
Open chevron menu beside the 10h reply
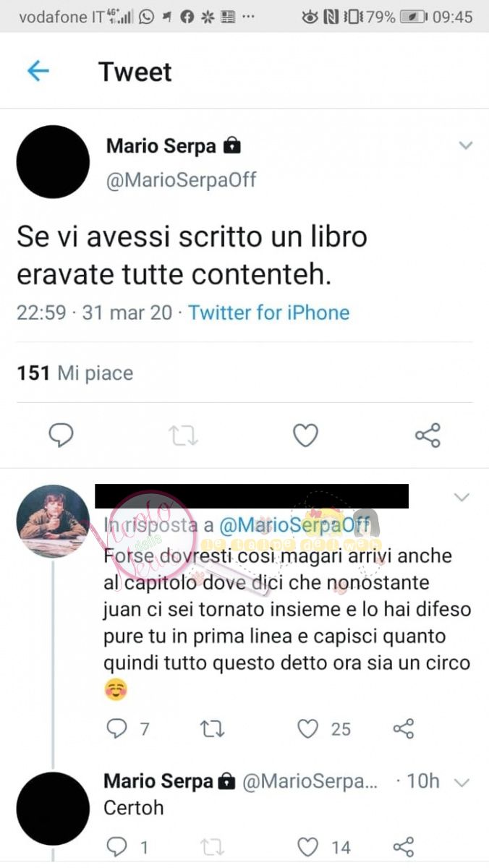(463, 782)
